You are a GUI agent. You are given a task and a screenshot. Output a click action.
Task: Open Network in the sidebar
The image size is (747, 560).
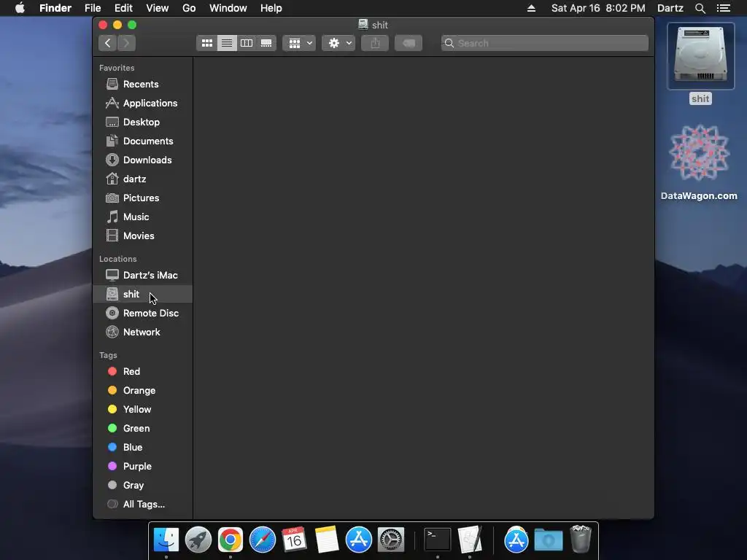(x=143, y=332)
